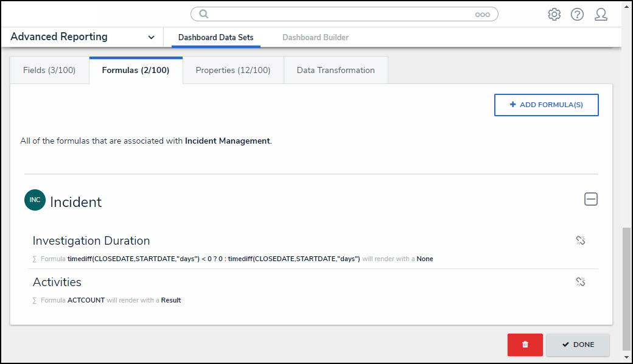Select Dashboard Data Sets navigation item
Viewport: 633px width, 364px height.
(215, 37)
